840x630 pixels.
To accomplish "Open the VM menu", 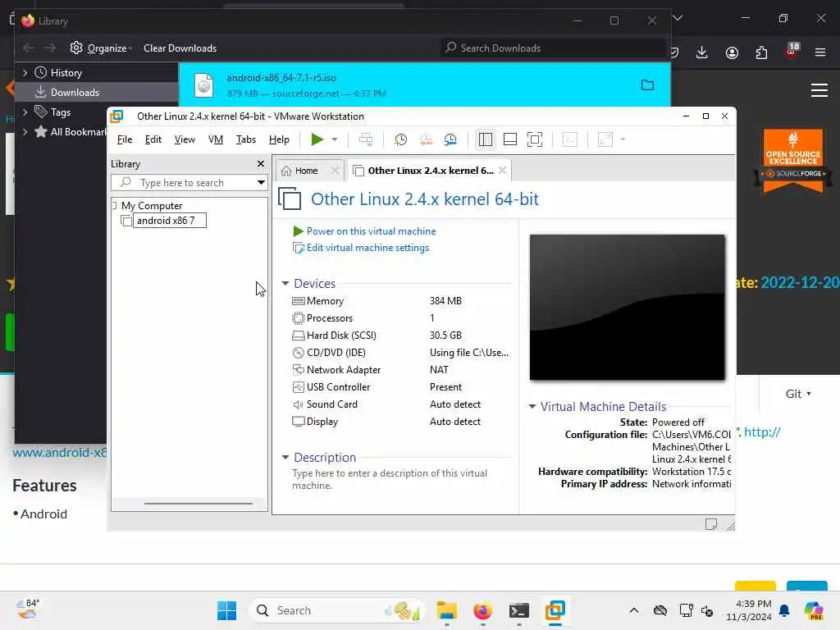I will (x=216, y=139).
